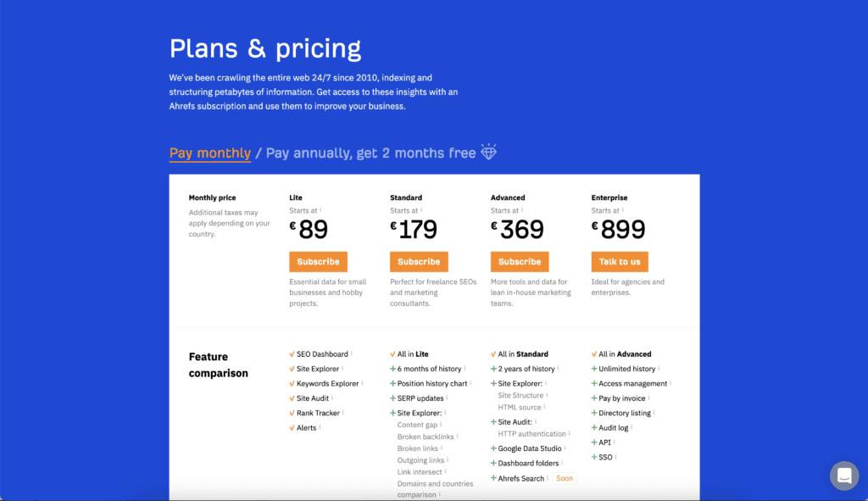Click info icon beside Lite 'Starts at'
Viewport: 868px width, 501px height.
(321, 210)
